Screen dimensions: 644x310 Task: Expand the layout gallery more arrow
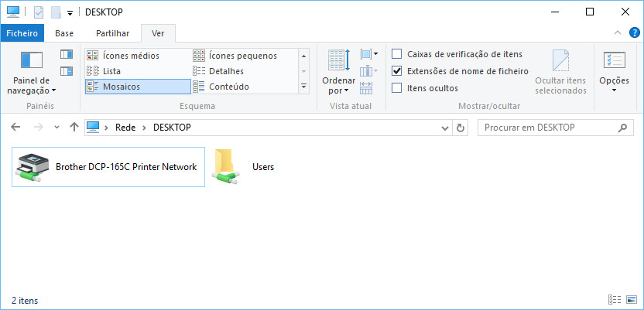point(304,87)
